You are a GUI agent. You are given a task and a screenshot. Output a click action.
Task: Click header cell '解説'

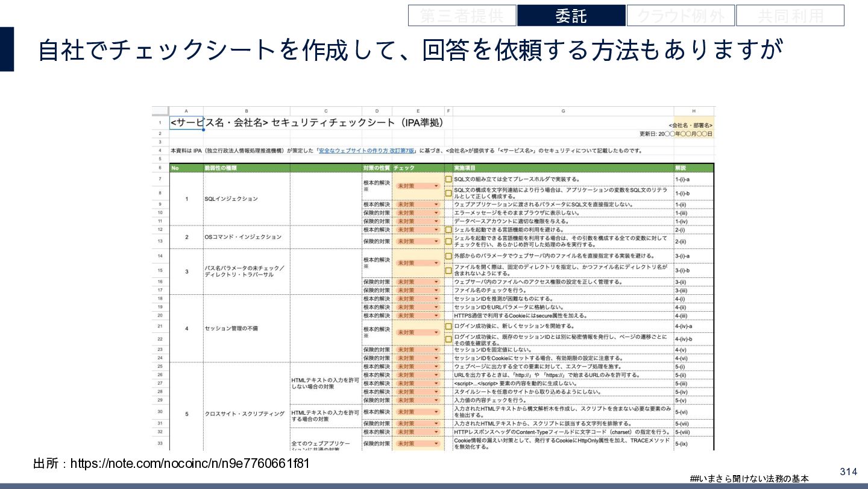pos(694,168)
